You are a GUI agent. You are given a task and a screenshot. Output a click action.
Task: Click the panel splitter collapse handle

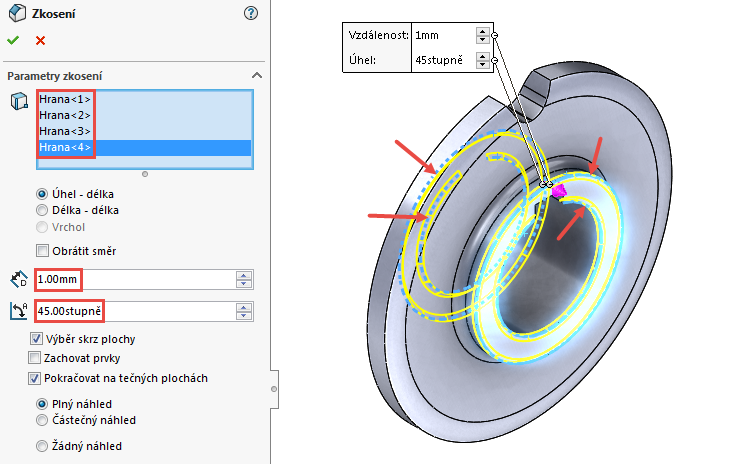[274, 389]
